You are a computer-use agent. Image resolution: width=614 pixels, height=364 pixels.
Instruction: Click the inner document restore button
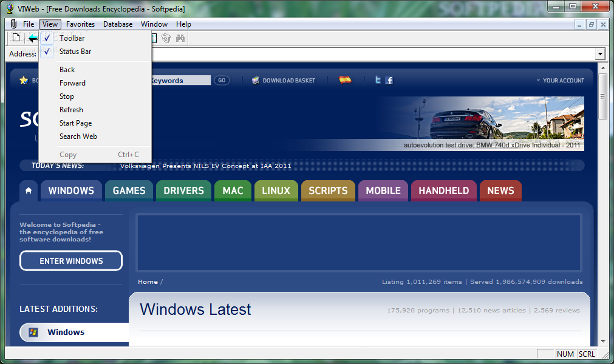(592, 24)
